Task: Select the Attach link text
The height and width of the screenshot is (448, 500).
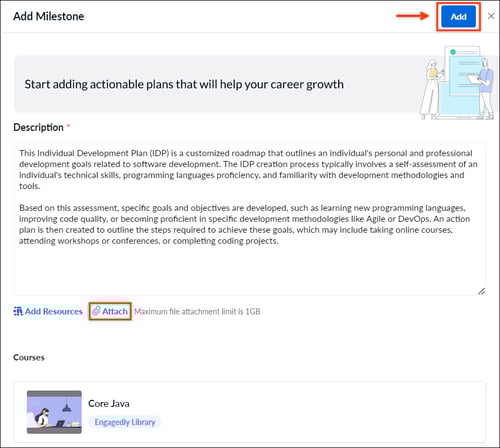Action: tap(115, 311)
